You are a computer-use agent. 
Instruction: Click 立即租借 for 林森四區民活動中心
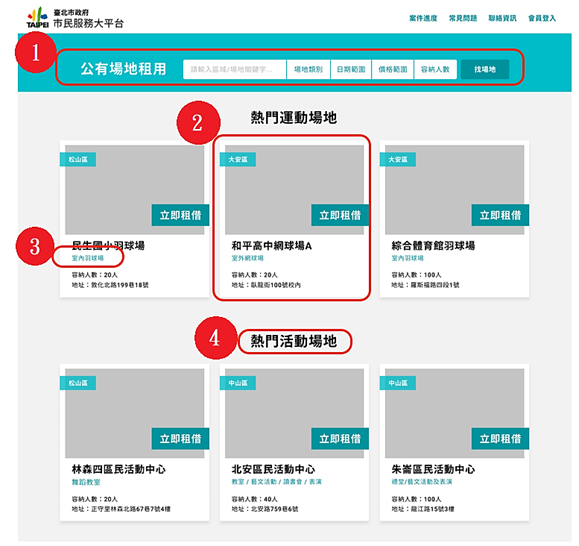[x=180, y=439]
